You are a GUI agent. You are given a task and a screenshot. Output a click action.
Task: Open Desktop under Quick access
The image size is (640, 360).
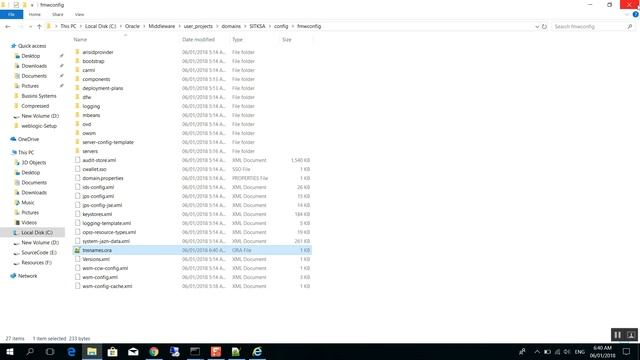click(31, 56)
